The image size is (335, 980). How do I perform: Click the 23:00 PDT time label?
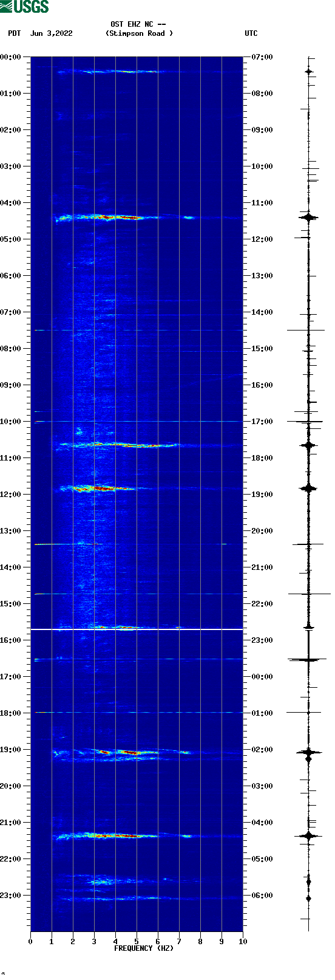point(10,896)
